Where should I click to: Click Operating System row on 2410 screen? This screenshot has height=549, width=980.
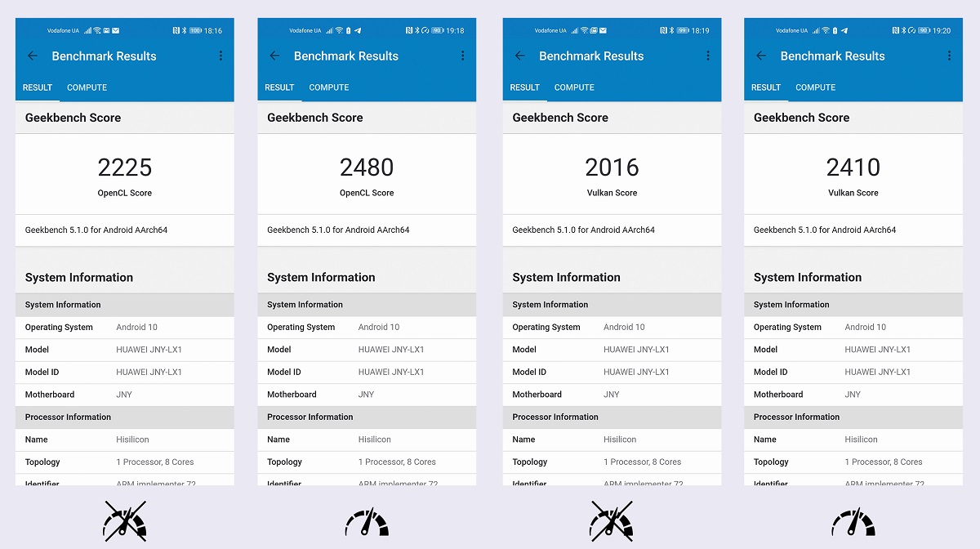tap(853, 328)
